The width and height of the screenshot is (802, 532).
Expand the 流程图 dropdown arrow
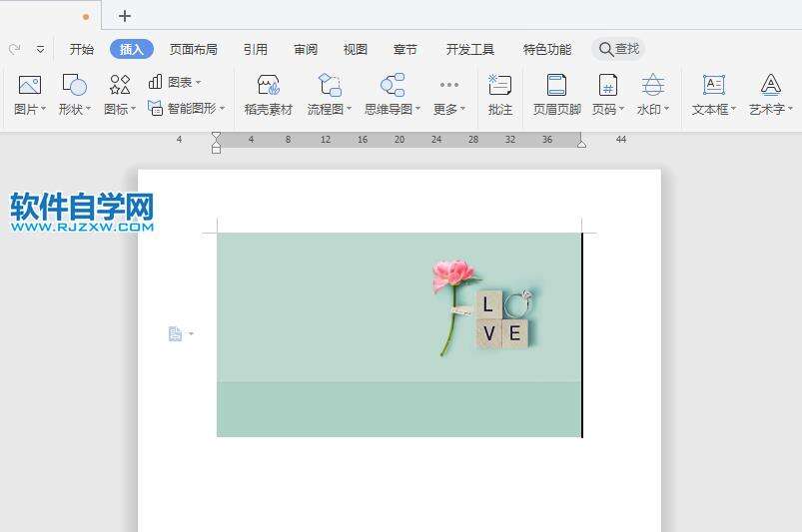coord(349,109)
